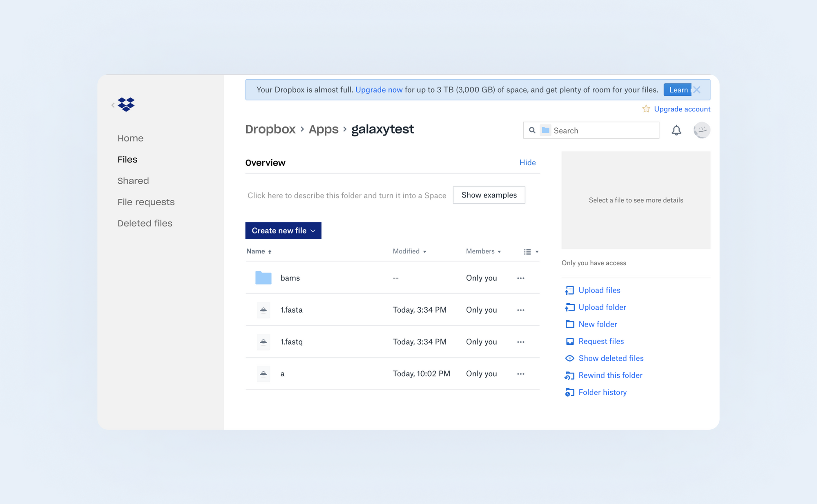The width and height of the screenshot is (817, 504).
Task: Open the three-dot menu for 1.fastq
Action: coord(520,342)
